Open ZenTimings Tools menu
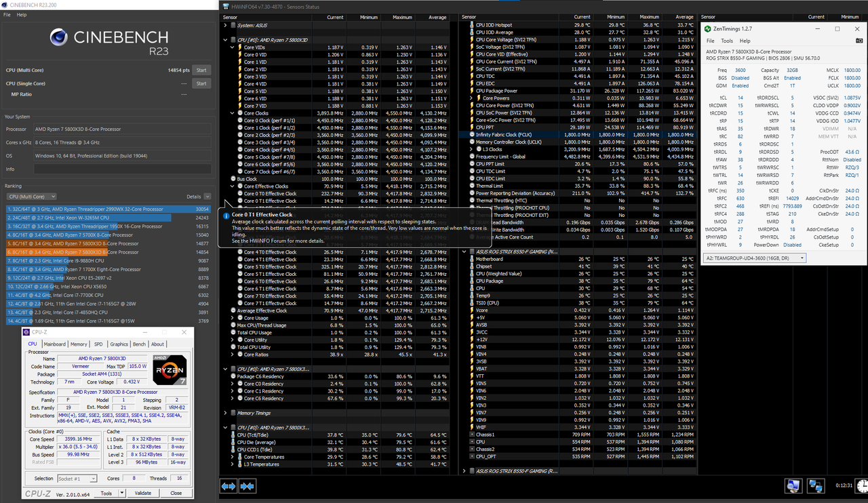The image size is (868, 503). [726, 41]
